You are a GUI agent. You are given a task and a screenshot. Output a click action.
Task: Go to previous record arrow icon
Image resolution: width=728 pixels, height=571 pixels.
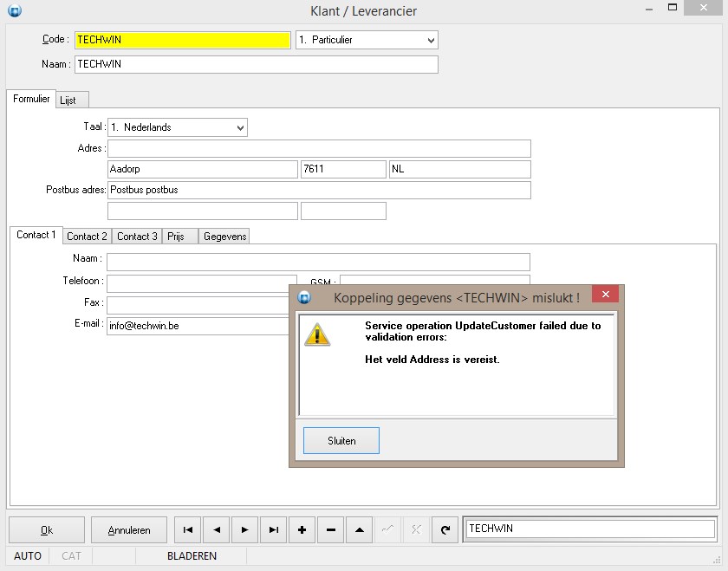[217, 529]
